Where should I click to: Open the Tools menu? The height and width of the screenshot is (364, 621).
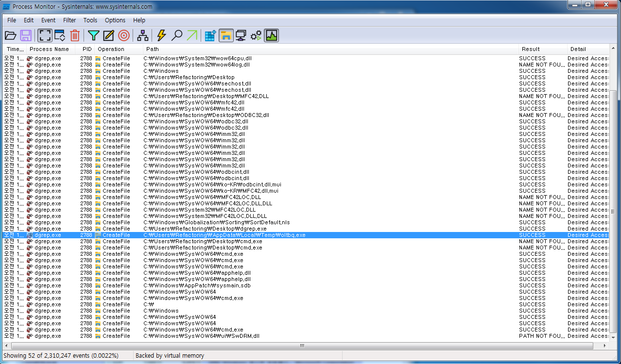pos(90,20)
